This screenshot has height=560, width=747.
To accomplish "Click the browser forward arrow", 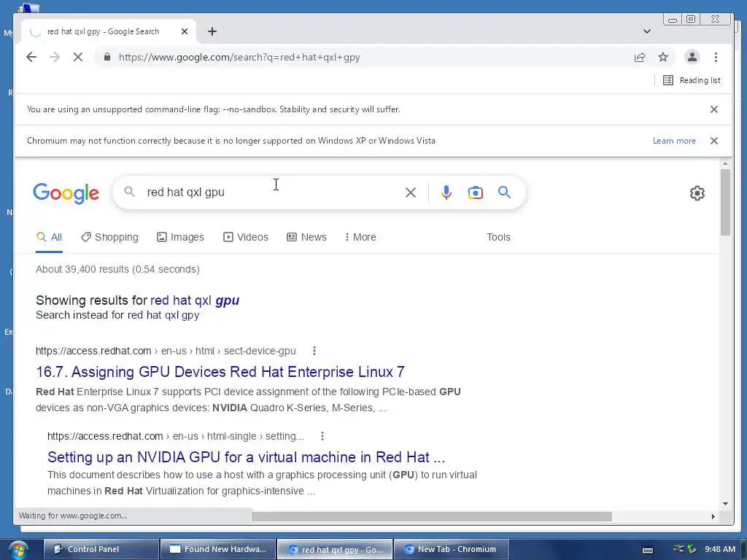I will point(55,57).
